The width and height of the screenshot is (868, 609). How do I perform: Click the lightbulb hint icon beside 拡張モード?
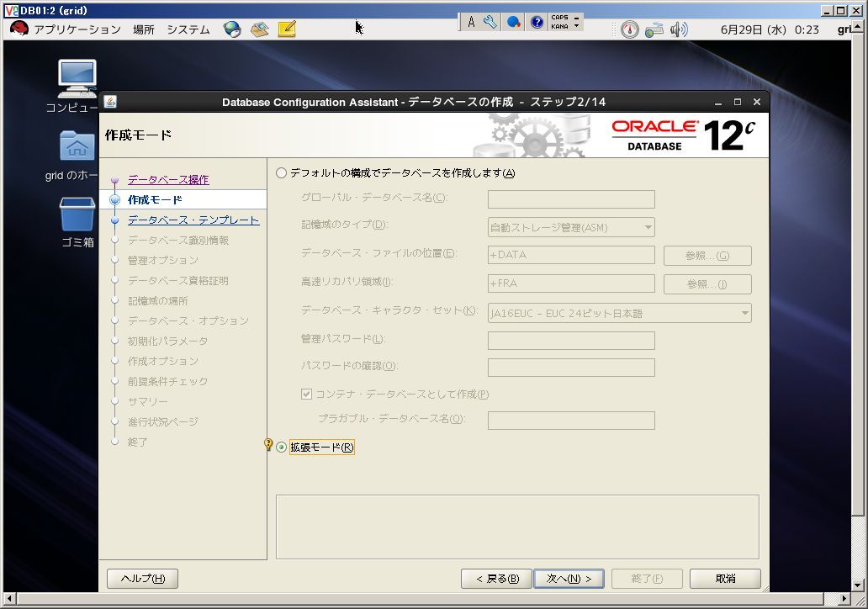click(x=268, y=445)
